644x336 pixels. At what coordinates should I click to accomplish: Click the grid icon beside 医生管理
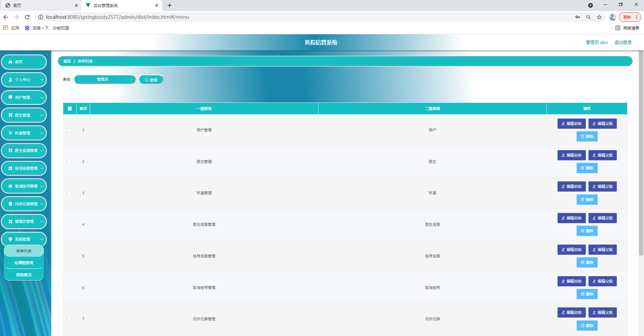(10, 115)
